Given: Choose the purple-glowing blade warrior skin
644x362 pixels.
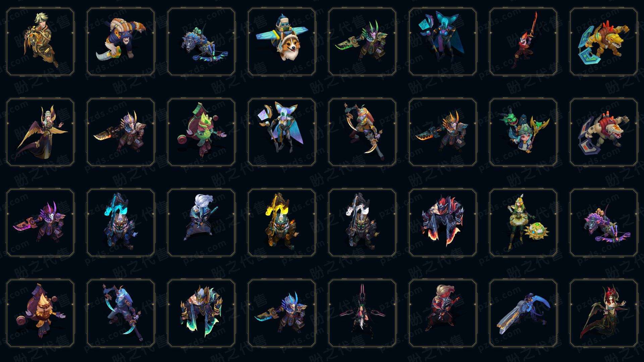Looking at the screenshot, I should click(40, 223).
